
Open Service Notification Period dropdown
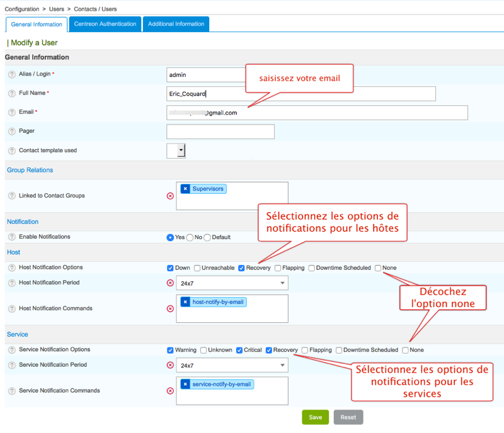tap(233, 365)
